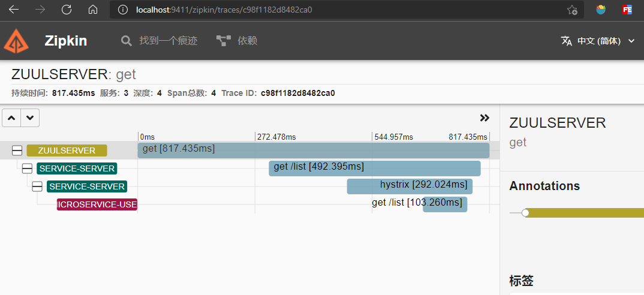Open the 依赖 dependencies page

[247, 41]
